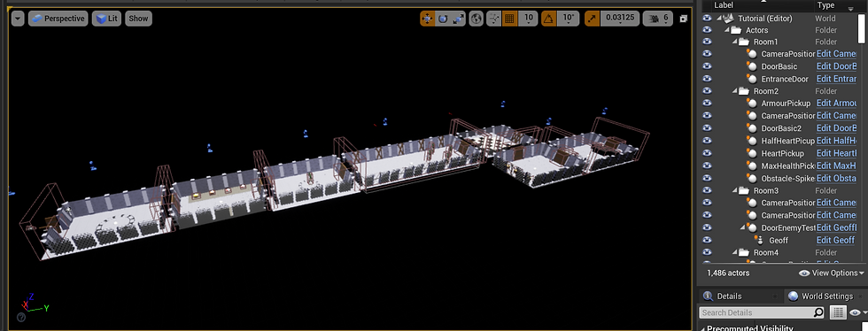Toggle rotation snapping triangle icon

pos(548,19)
